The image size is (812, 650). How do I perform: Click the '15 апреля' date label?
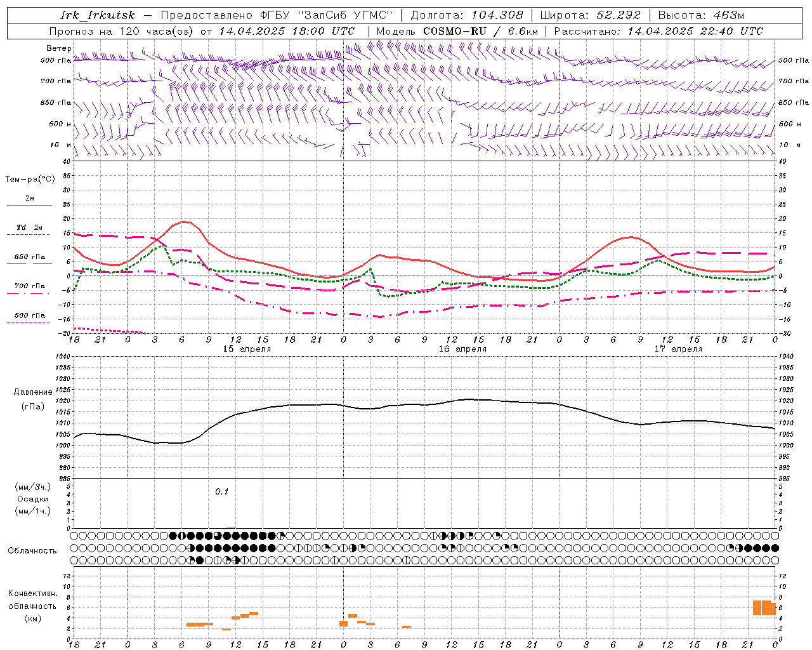(x=247, y=349)
